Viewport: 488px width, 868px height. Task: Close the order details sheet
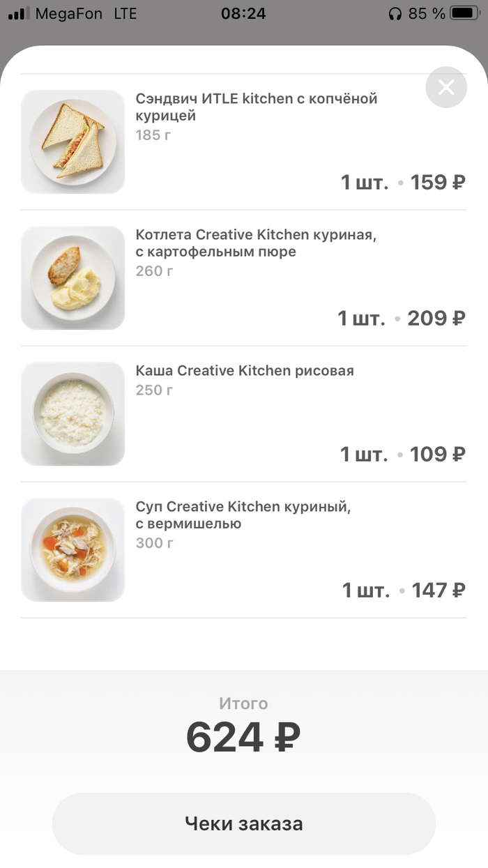point(446,87)
